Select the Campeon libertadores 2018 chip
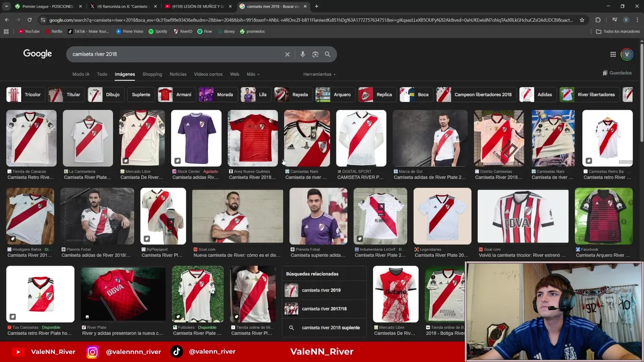Viewport: 644px width, 362px height. (x=476, y=95)
